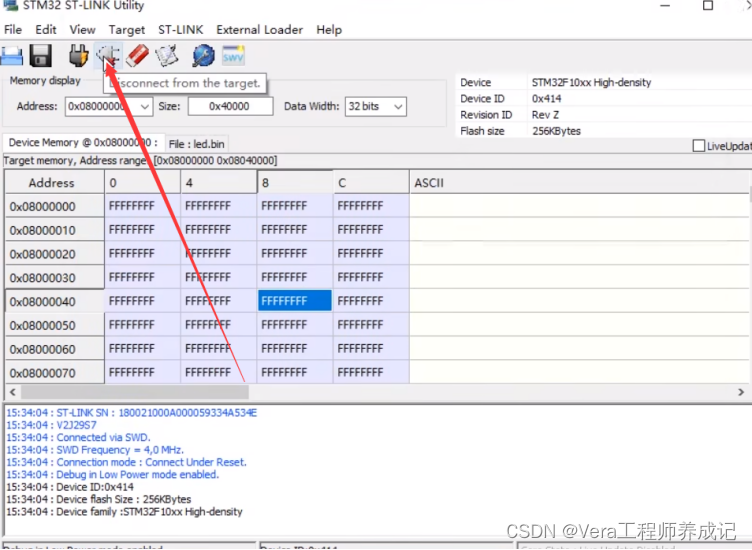Click the Size input field

(x=231, y=106)
